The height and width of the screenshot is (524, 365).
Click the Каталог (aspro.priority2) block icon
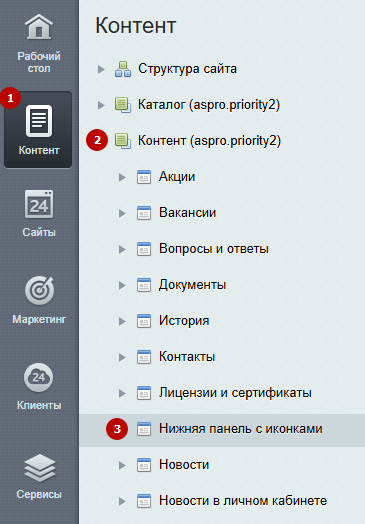coord(123,105)
